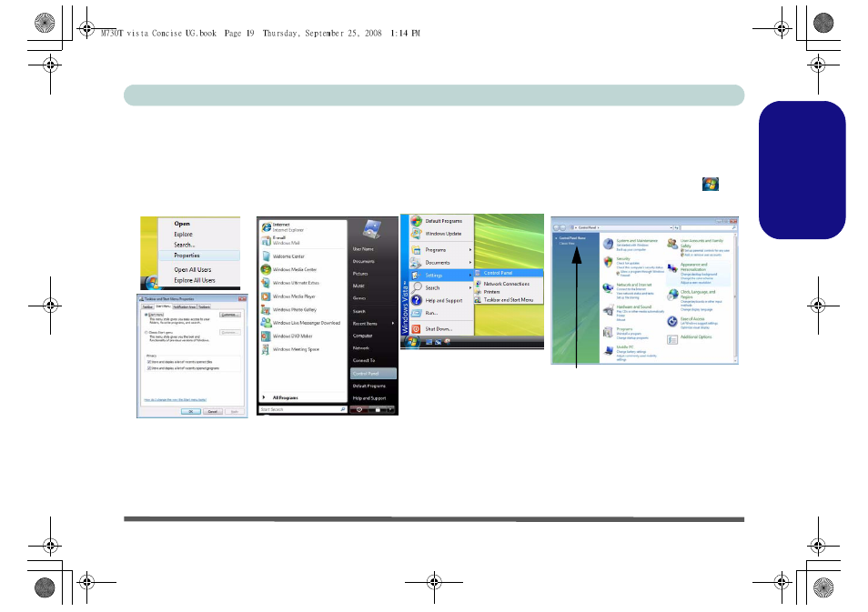Image resolution: width=868 pixels, height=612 pixels.
Task: Click Network and Internet icon in Control Panel
Action: (x=609, y=287)
